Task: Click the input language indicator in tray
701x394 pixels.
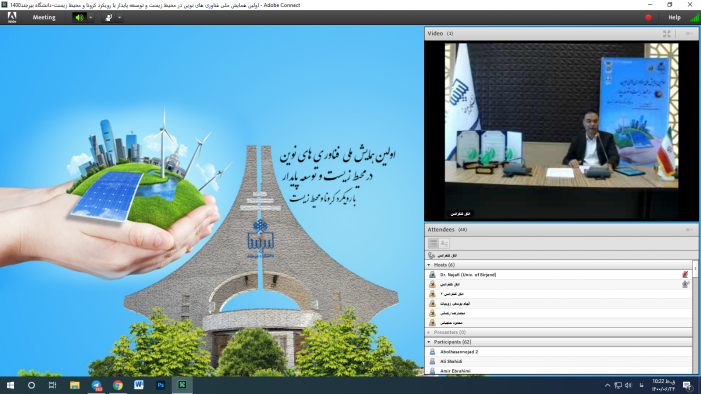Action: click(x=642, y=385)
